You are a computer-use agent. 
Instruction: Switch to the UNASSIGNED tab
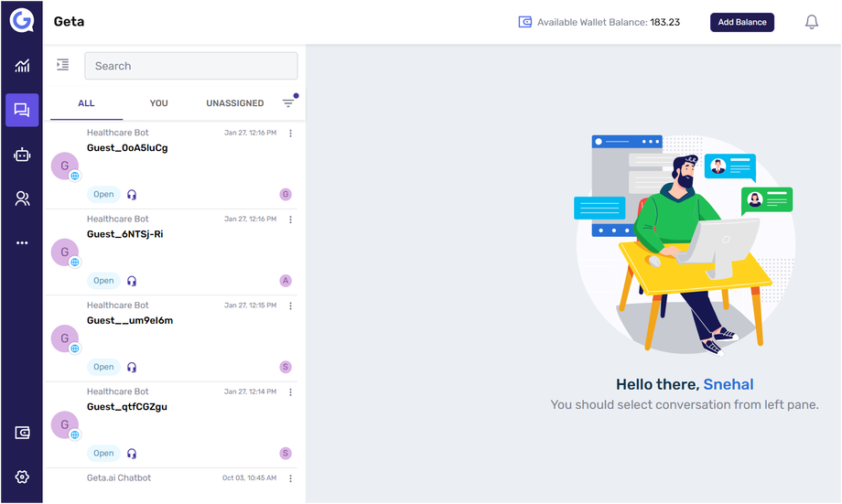tap(234, 103)
